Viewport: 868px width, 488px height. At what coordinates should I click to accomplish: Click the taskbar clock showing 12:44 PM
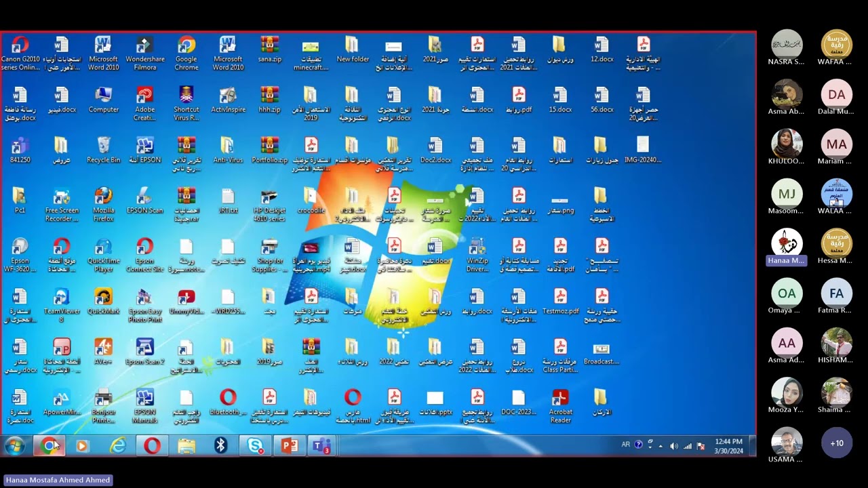point(728,445)
